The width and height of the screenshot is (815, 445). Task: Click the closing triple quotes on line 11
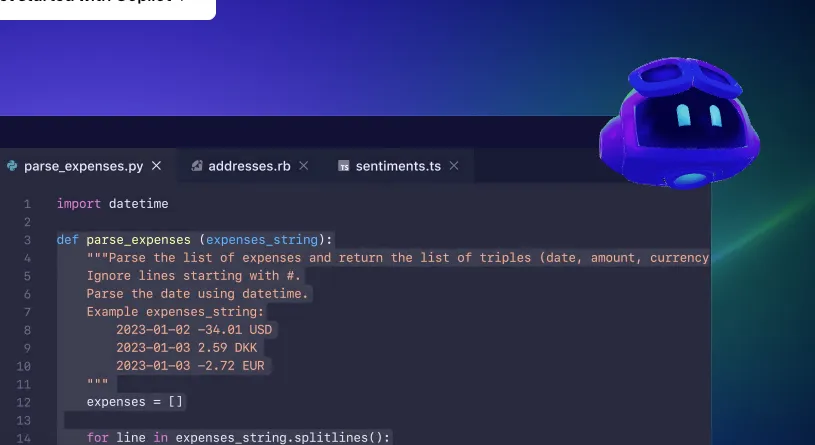pos(97,383)
